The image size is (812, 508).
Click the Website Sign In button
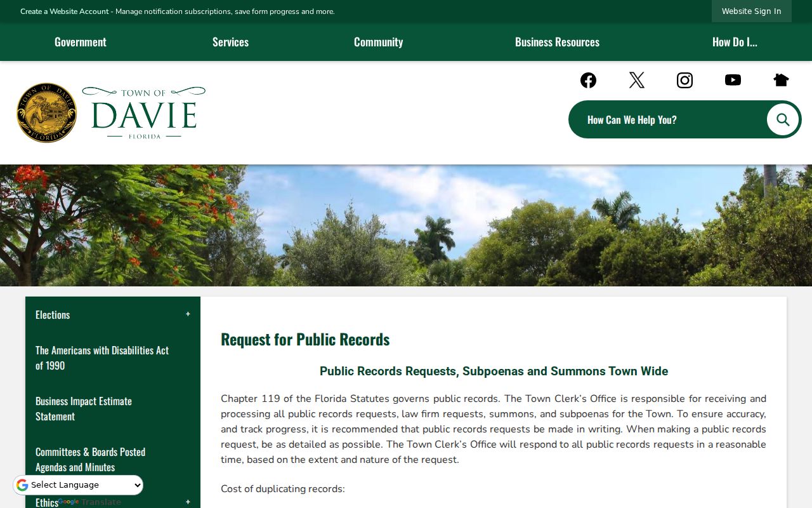click(752, 11)
